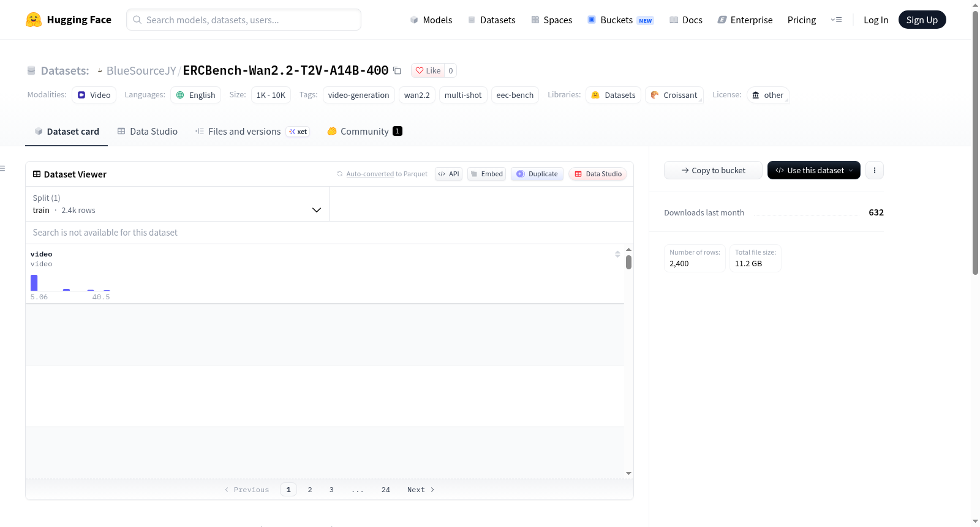Go to page 2 of the dataset viewer
The image size is (980, 527).
310,490
